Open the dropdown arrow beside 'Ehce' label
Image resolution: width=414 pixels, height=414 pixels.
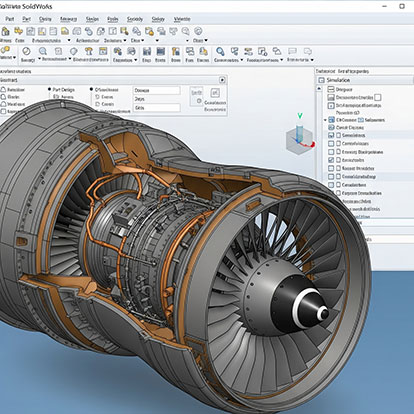click(143, 40)
